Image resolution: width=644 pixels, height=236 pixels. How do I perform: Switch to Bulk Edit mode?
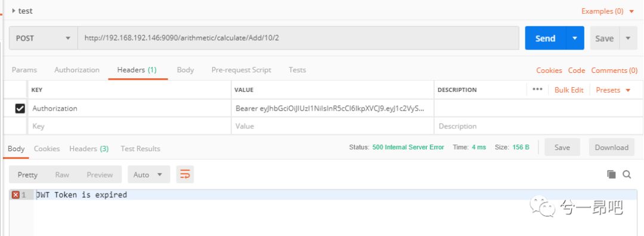(569, 90)
